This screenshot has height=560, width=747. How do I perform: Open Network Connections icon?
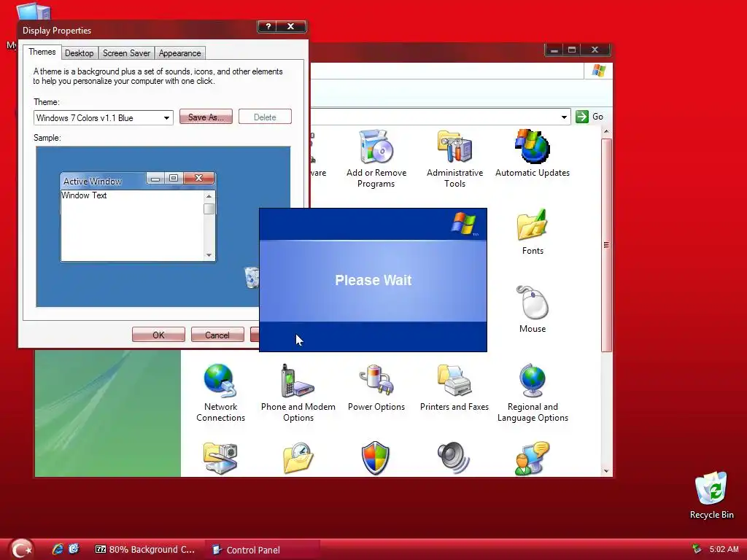(x=220, y=381)
